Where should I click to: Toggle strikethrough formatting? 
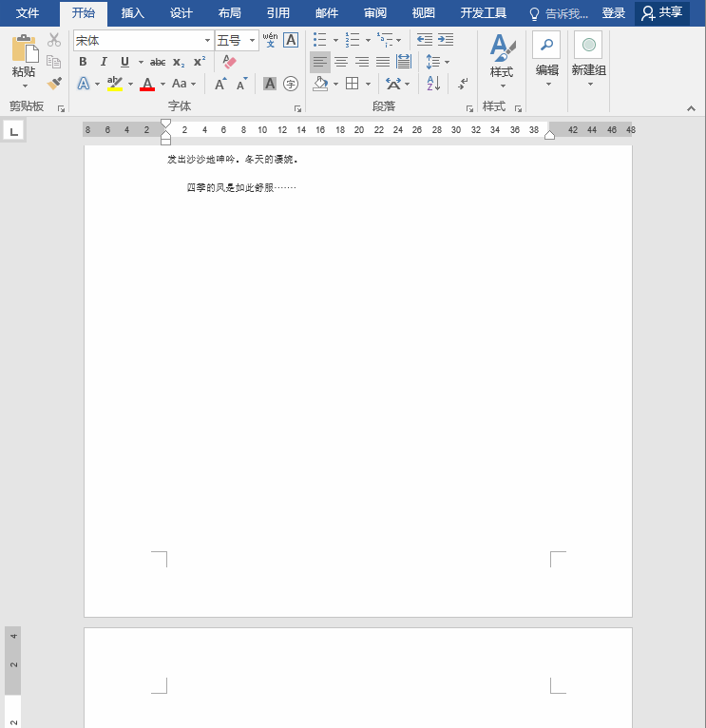point(158,62)
